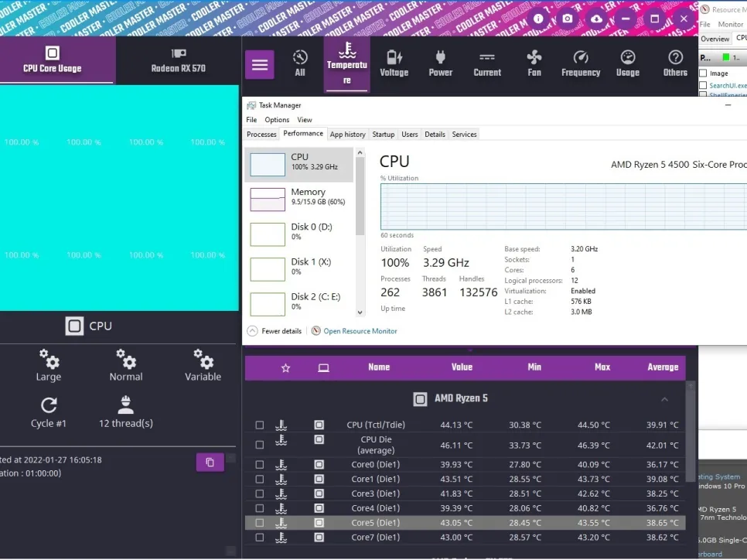Open Task Manager View menu
Screen dimensions: 747x560
click(305, 120)
